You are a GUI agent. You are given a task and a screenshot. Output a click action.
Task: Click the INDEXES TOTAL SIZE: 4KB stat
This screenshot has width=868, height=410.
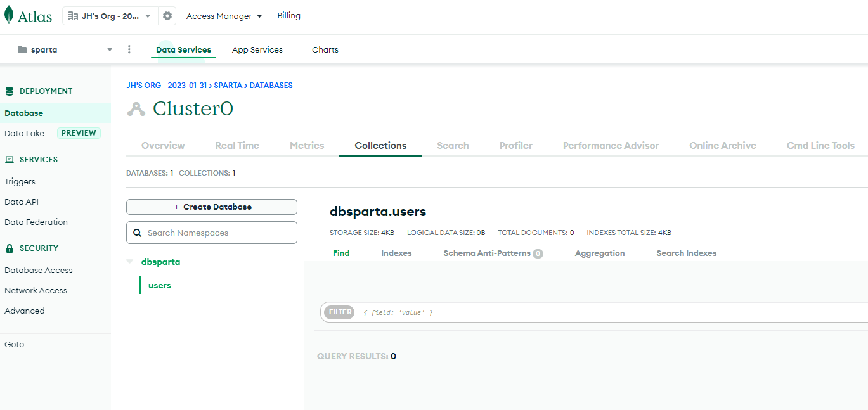629,233
